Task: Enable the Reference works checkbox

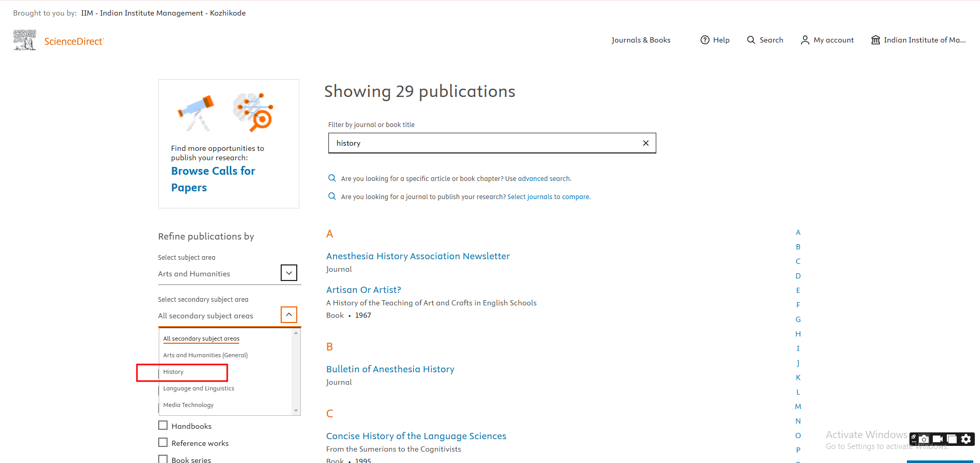Action: 163,443
